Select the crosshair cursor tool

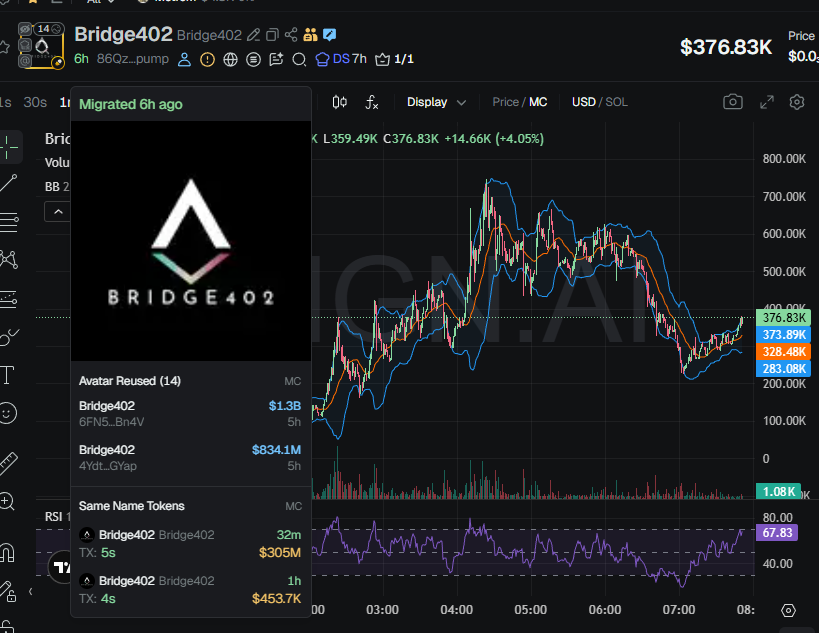click(9, 147)
